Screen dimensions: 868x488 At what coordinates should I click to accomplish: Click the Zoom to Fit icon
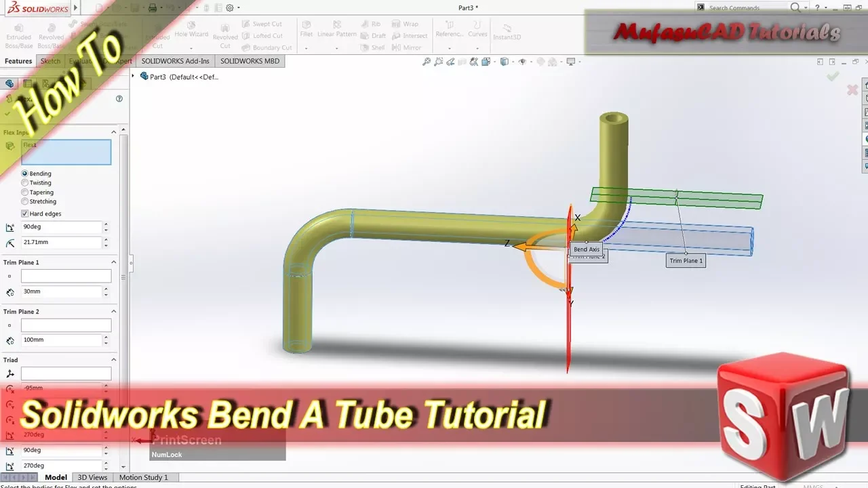click(427, 62)
